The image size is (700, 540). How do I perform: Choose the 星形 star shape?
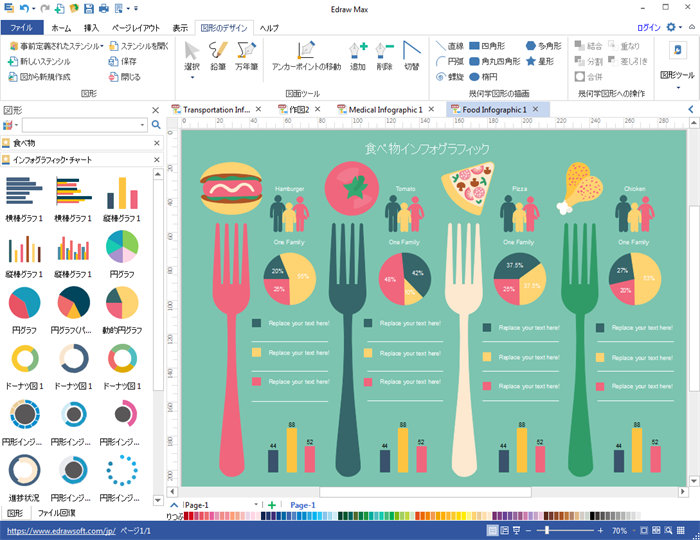point(540,61)
